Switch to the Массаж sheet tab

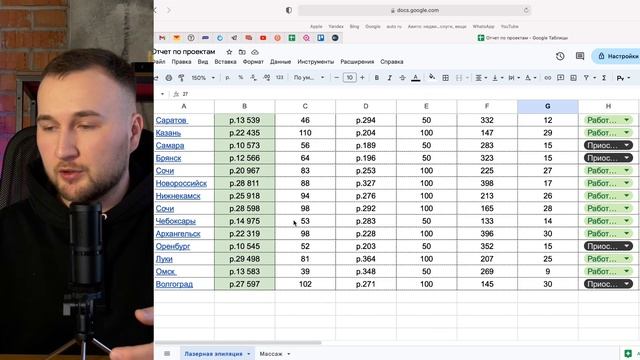pyautogui.click(x=271, y=354)
